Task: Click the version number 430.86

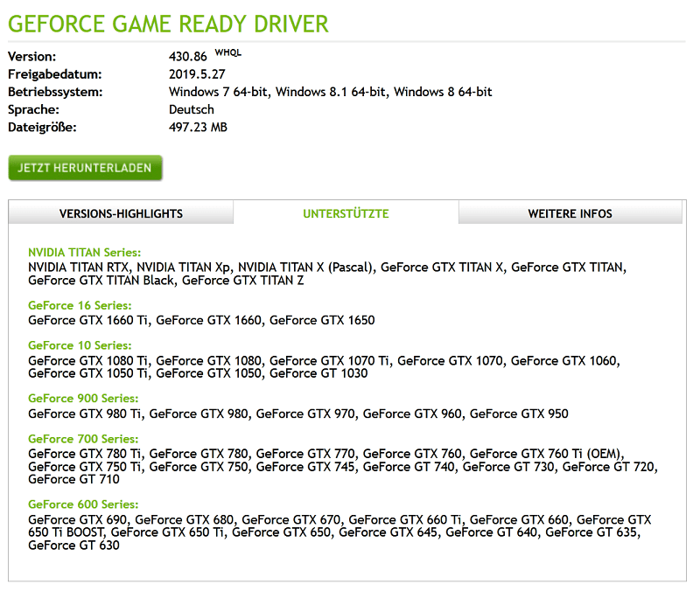Action: (187, 57)
